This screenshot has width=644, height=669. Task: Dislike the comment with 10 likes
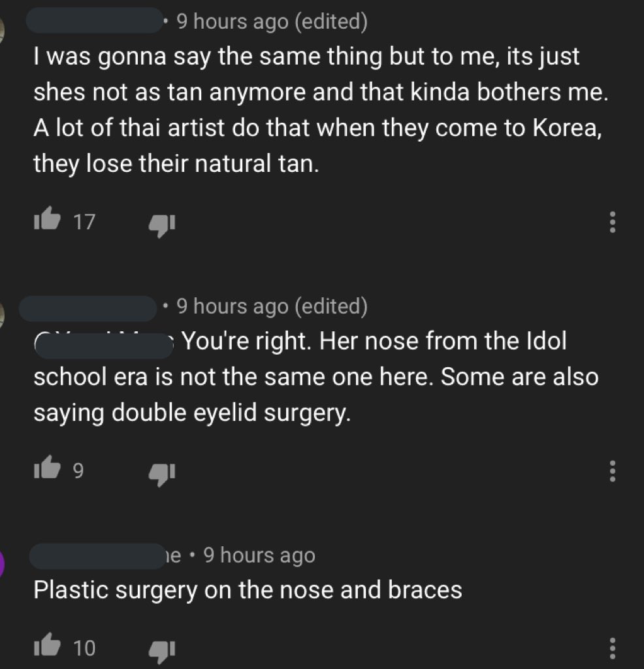click(x=161, y=651)
